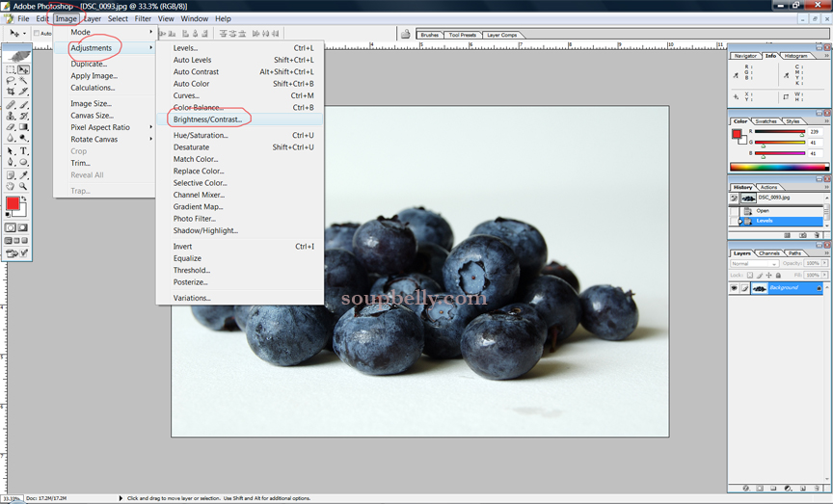833x504 pixels.
Task: Select the Lasso tool
Action: pyautogui.click(x=10, y=80)
